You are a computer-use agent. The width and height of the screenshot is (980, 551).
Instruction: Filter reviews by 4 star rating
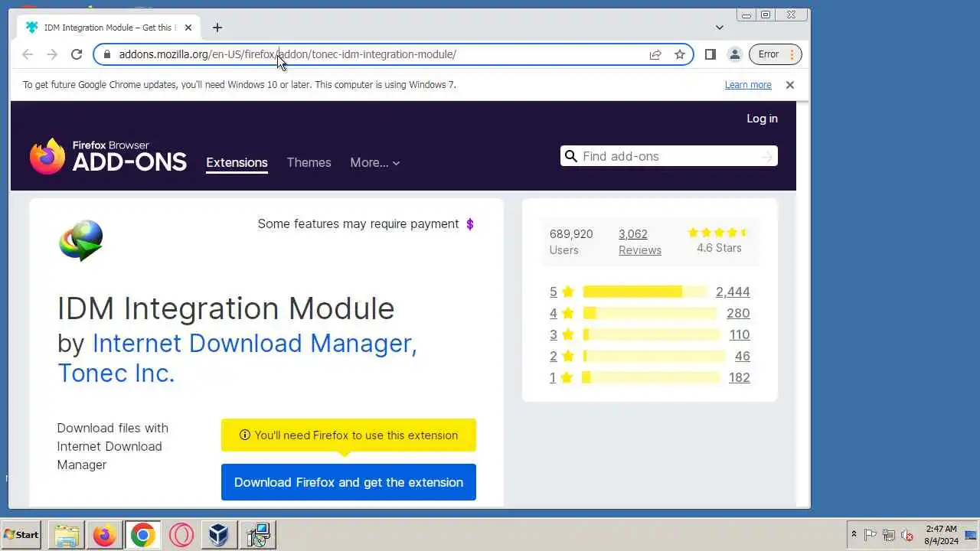pos(561,313)
